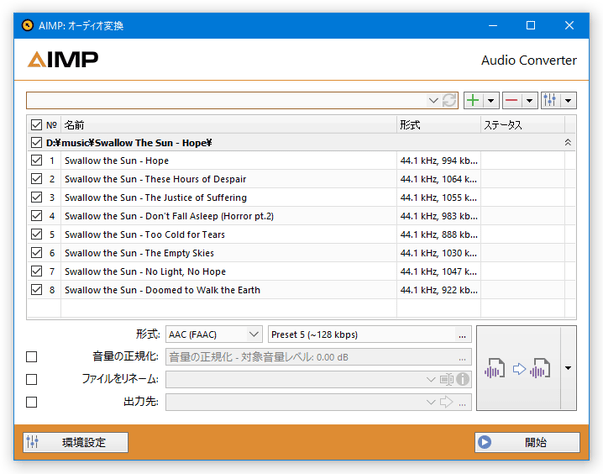603x474 pixels.
Task: Uncheck track 3 The Justice of Suffering
Action: tap(36, 197)
